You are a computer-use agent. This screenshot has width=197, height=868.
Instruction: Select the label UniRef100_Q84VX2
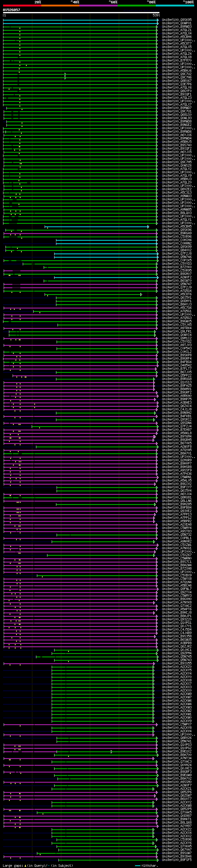[177, 250]
